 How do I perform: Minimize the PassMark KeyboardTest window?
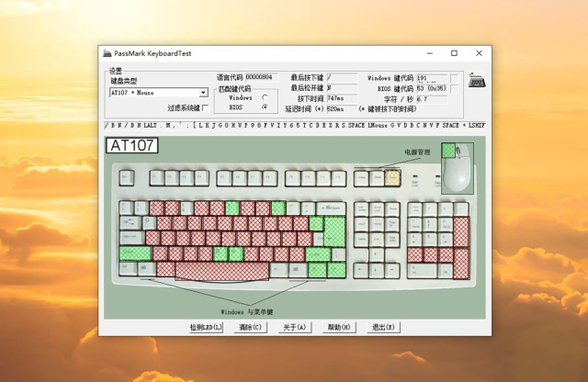[430, 53]
